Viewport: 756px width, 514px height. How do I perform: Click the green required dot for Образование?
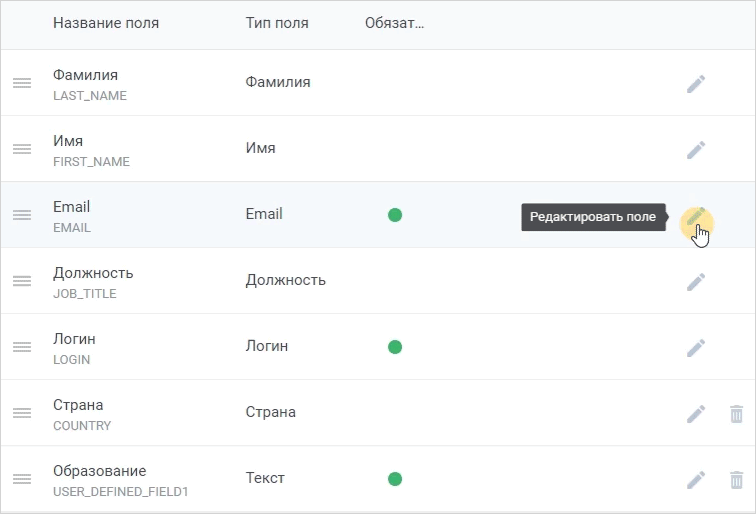tap(395, 479)
